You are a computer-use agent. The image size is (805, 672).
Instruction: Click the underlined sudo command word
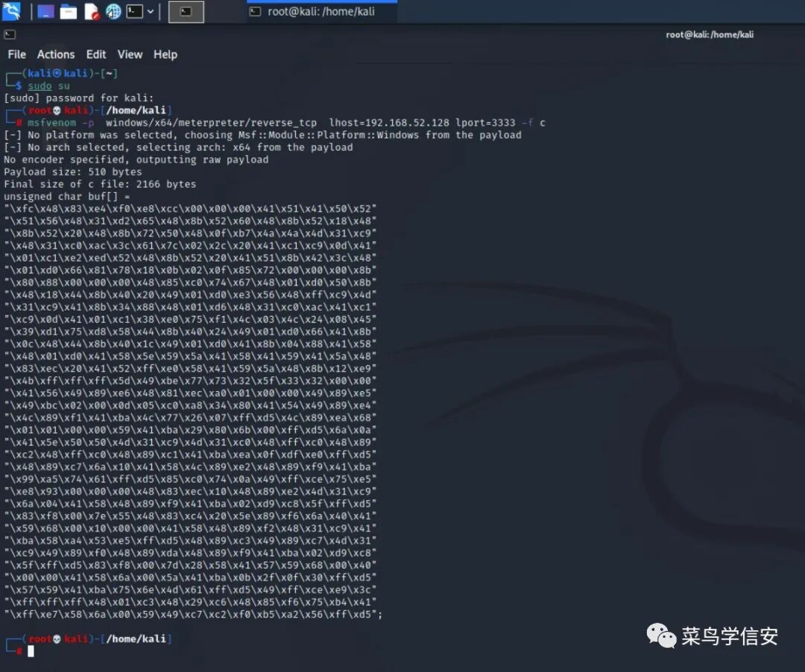[40, 86]
